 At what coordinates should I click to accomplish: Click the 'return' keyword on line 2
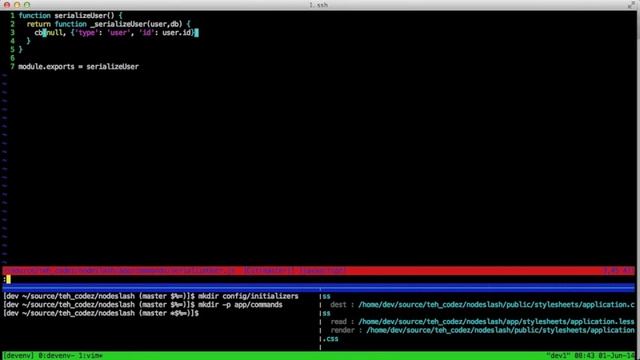[38, 24]
